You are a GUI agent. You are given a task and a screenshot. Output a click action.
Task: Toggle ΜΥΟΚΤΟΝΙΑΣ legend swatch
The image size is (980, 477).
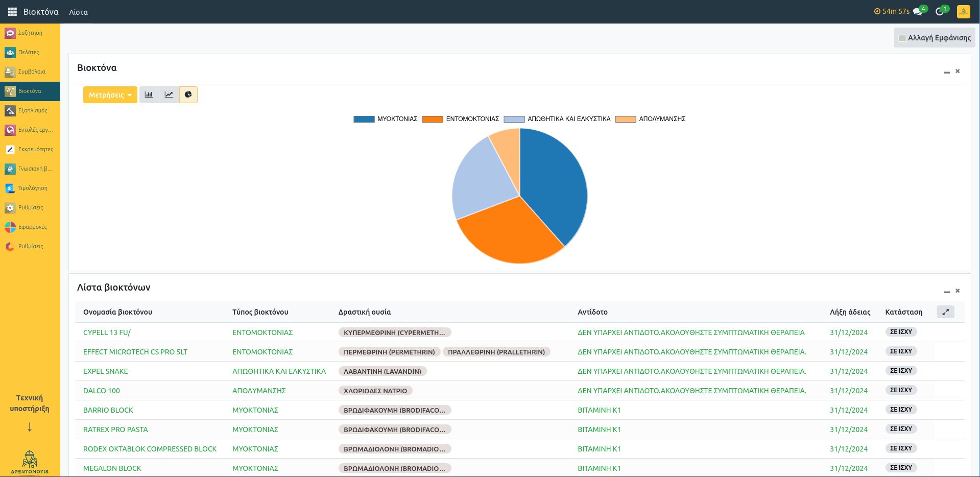point(364,119)
